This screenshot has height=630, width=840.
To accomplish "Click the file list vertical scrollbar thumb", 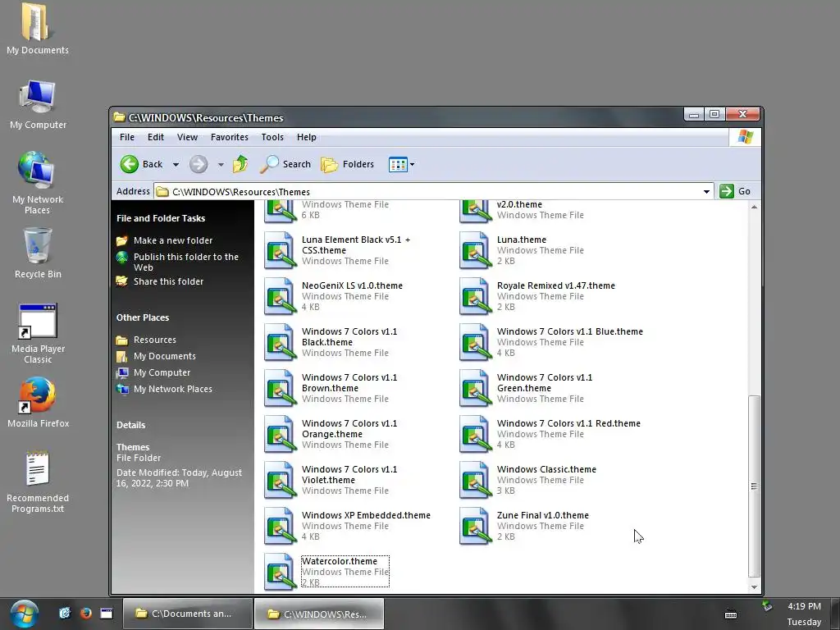I will (754, 486).
